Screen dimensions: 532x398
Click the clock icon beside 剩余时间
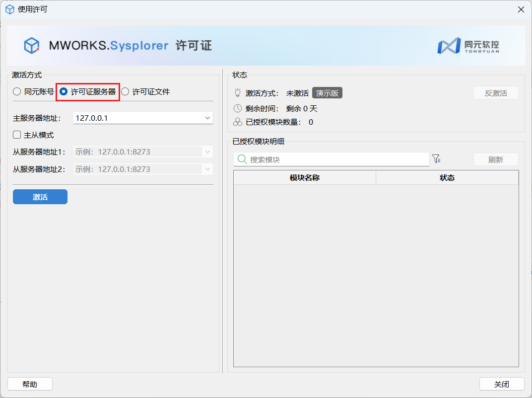[238, 108]
